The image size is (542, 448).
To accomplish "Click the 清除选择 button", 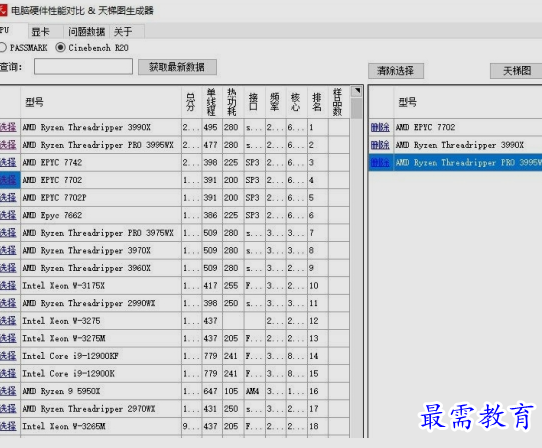I will click(x=395, y=71).
